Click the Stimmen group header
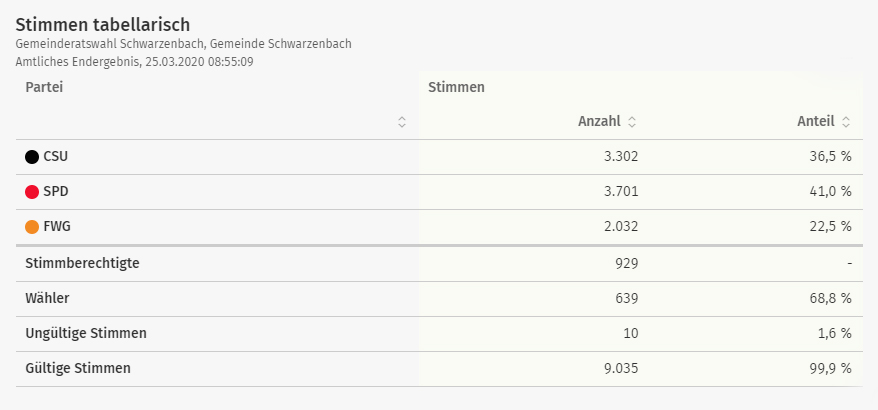The width and height of the screenshot is (878, 410). coord(456,87)
